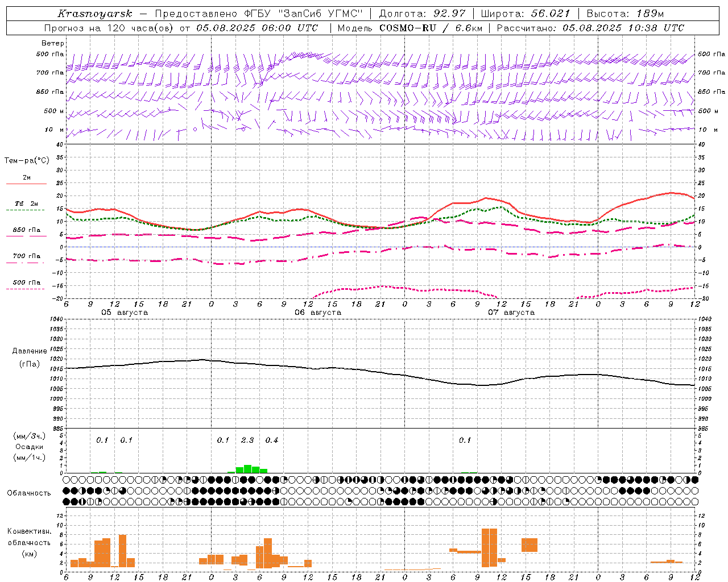This screenshot has width=728, height=582.
Task: Click the '07 августа' date label
Action: 511,313
